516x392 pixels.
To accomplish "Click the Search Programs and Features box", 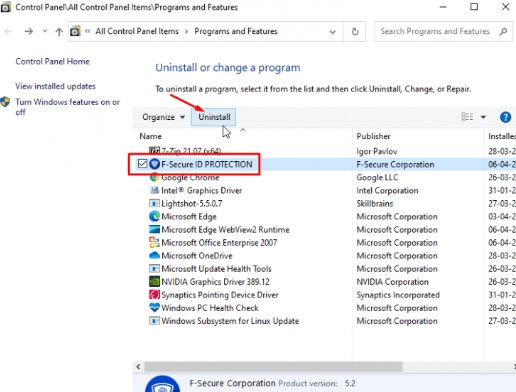I will coord(443,31).
